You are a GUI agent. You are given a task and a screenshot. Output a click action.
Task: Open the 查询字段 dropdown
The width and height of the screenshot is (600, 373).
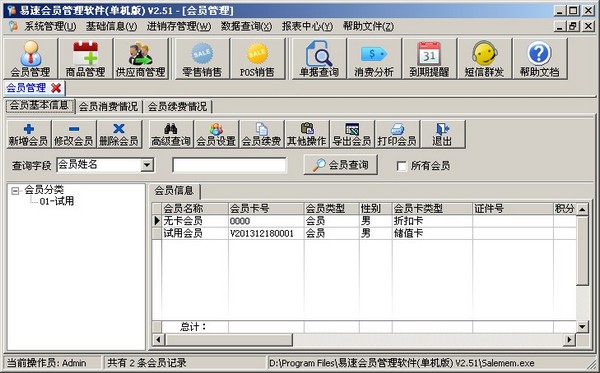pos(147,165)
